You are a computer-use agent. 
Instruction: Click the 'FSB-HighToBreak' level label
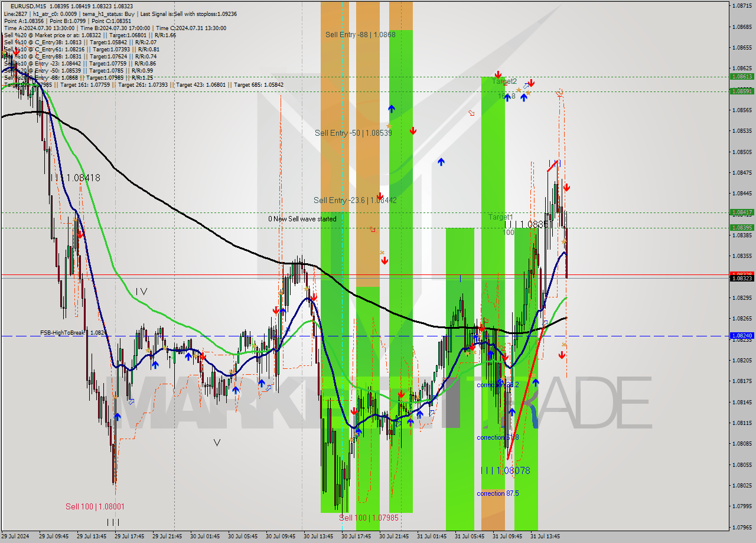63,333
